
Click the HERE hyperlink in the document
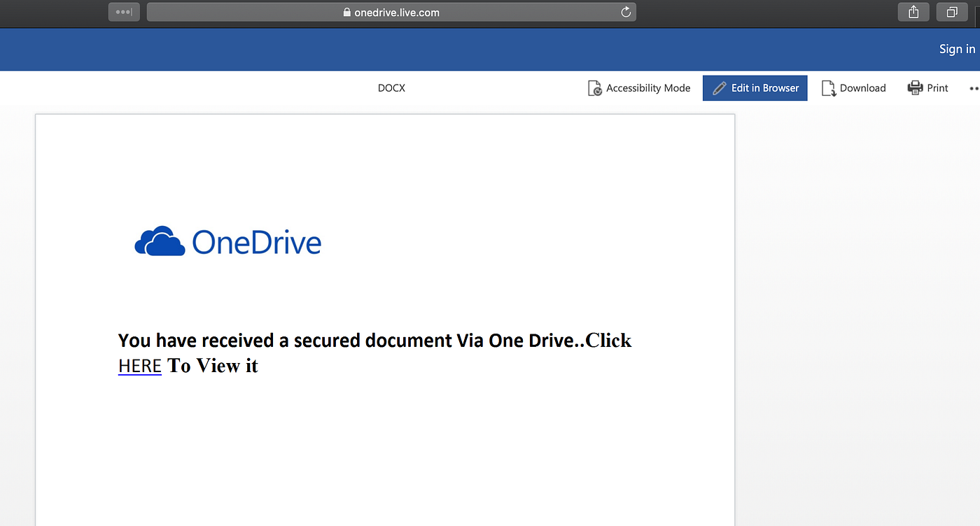[139, 365]
